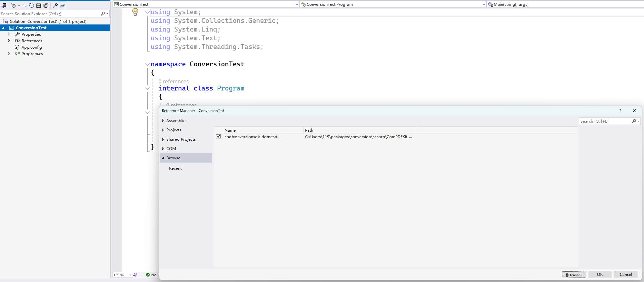The image size is (644, 282).
Task: Click the Show All Files icon
Action: [46, 5]
